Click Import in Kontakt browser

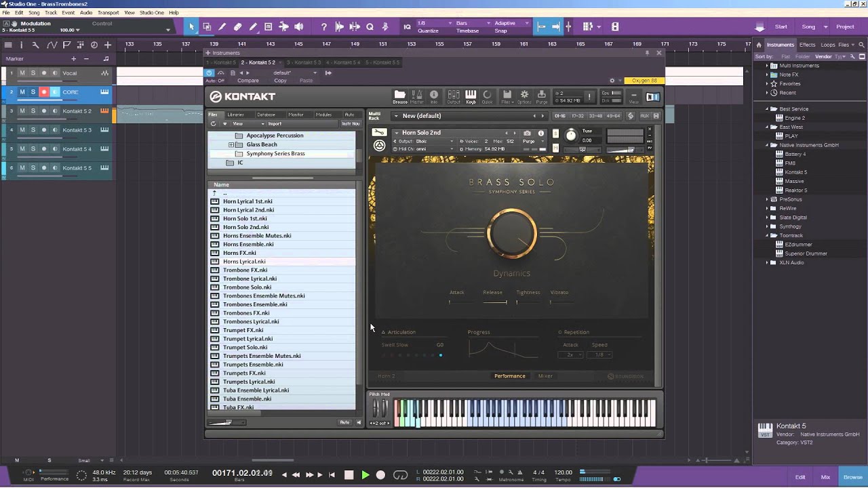[x=275, y=124]
